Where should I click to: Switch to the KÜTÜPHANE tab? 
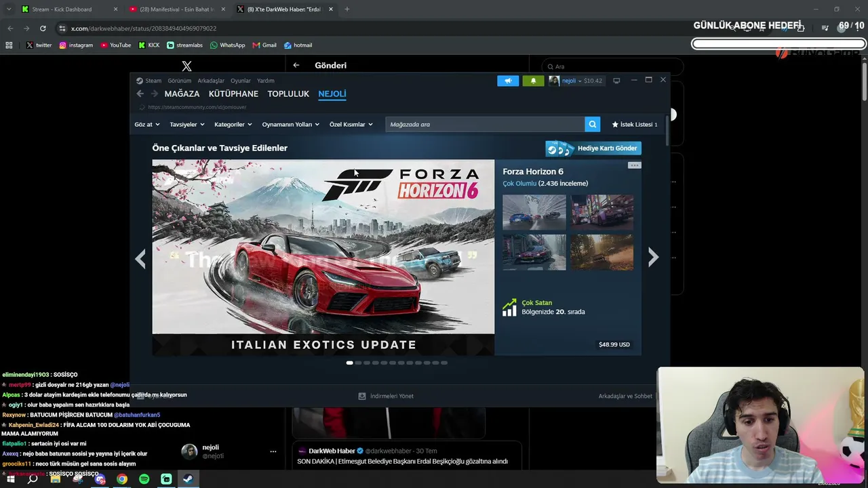click(x=233, y=94)
